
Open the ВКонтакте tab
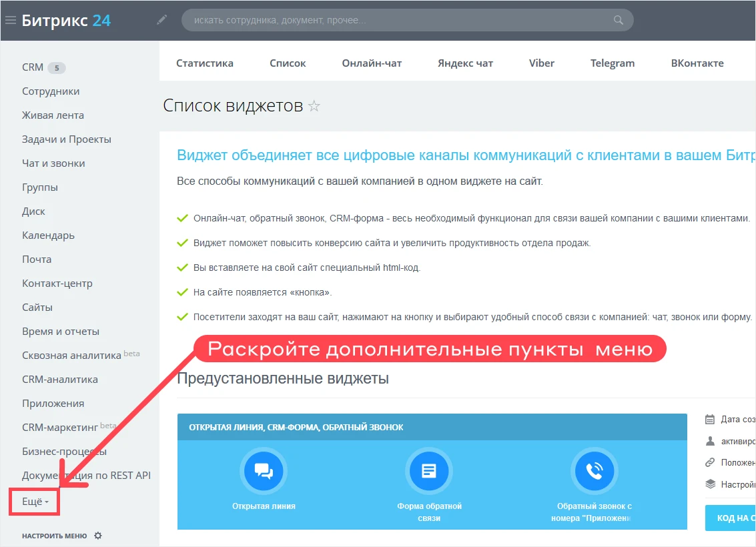(x=697, y=63)
